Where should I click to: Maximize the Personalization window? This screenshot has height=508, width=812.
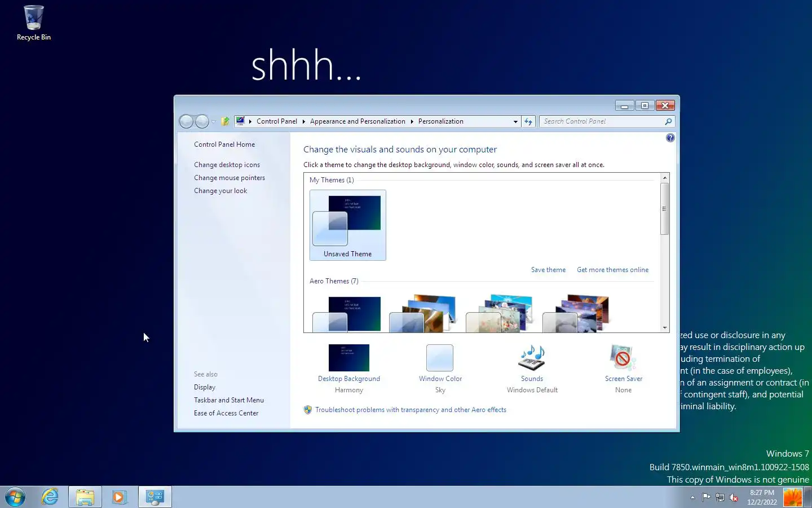(645, 106)
